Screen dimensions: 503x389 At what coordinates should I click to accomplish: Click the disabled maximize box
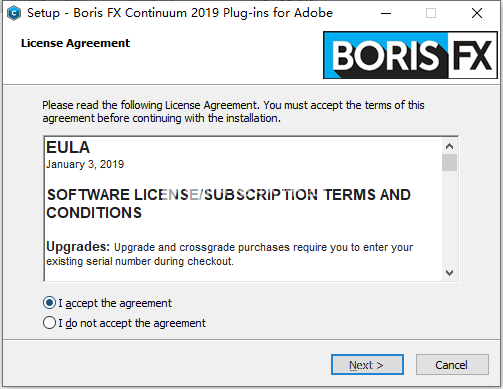pyautogui.click(x=431, y=13)
